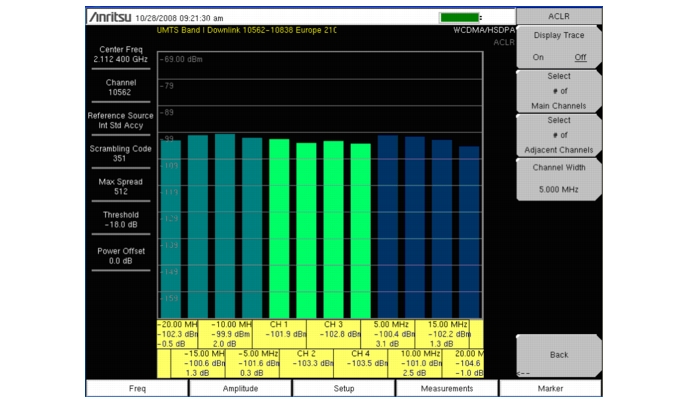This screenshot has width=689, height=402.
Task: Open the Setup menu tab
Action: [x=344, y=388]
